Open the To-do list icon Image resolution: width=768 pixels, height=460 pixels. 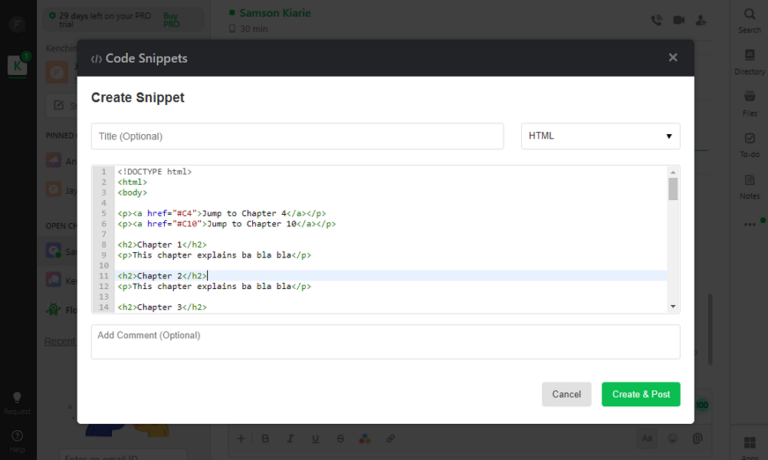(749, 144)
